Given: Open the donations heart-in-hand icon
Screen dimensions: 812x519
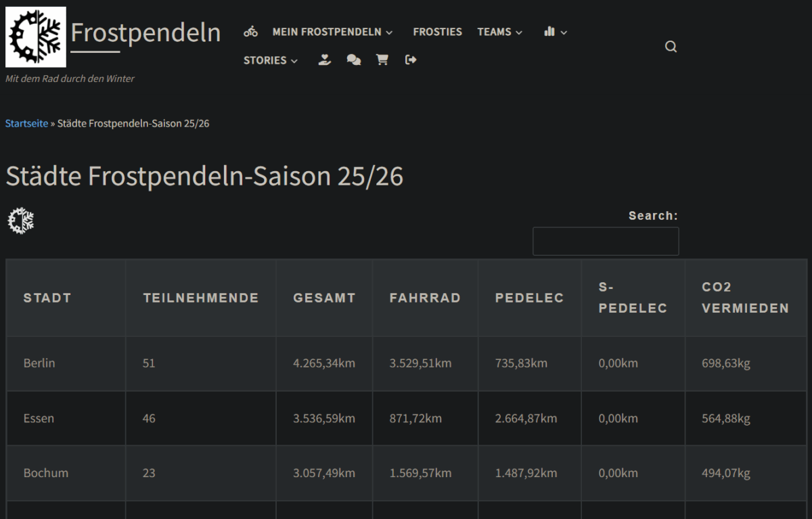Looking at the screenshot, I should coord(324,60).
